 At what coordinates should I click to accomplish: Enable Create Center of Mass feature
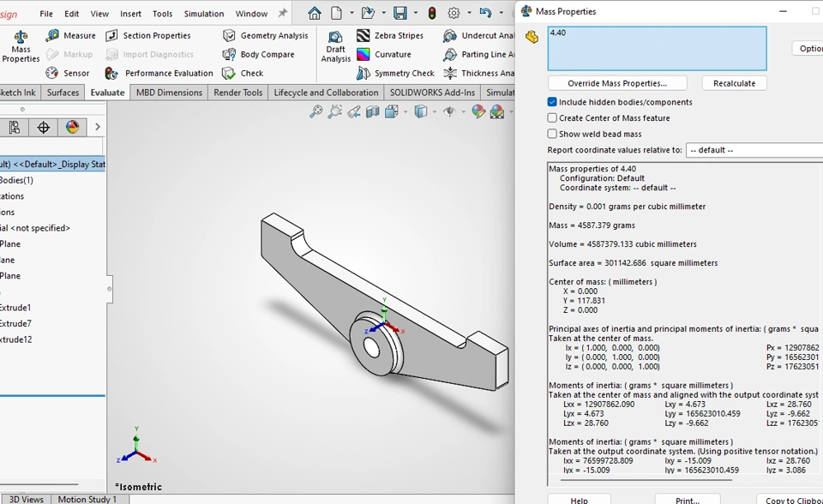click(x=552, y=117)
